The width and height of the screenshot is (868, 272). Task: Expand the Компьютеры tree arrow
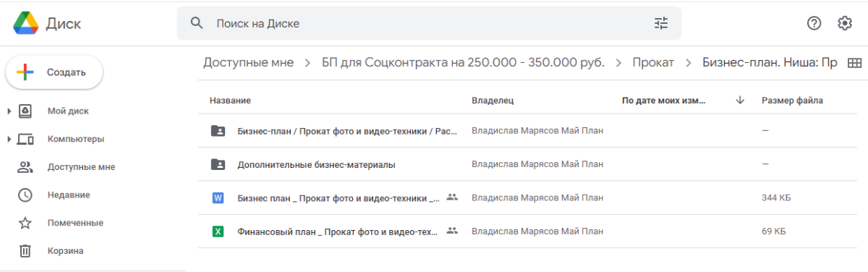[9, 139]
